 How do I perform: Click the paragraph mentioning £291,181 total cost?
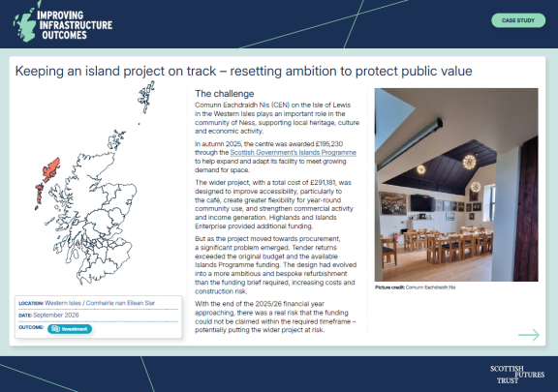pyautogui.click(x=274, y=204)
